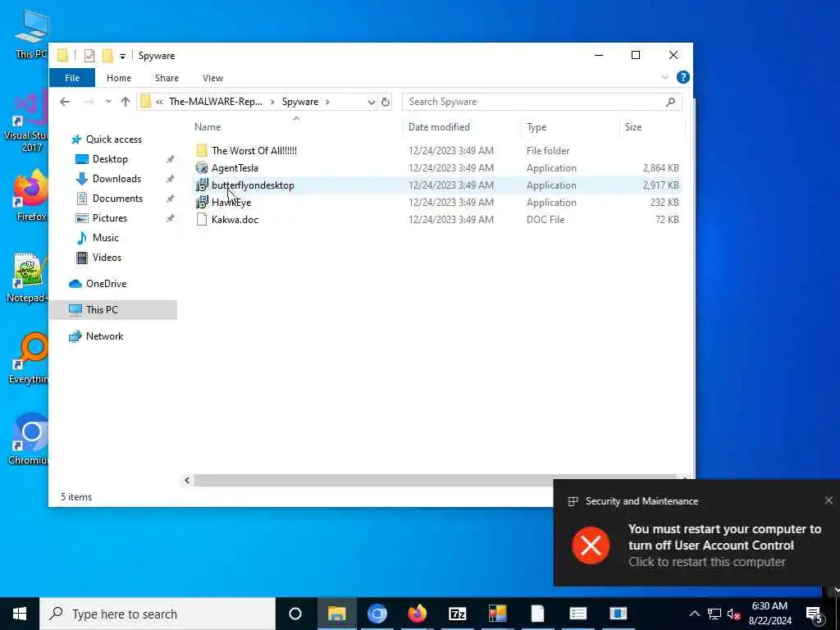Viewport: 840px width, 630px height.
Task: Select OneDrive in navigation pane
Action: 106,284
